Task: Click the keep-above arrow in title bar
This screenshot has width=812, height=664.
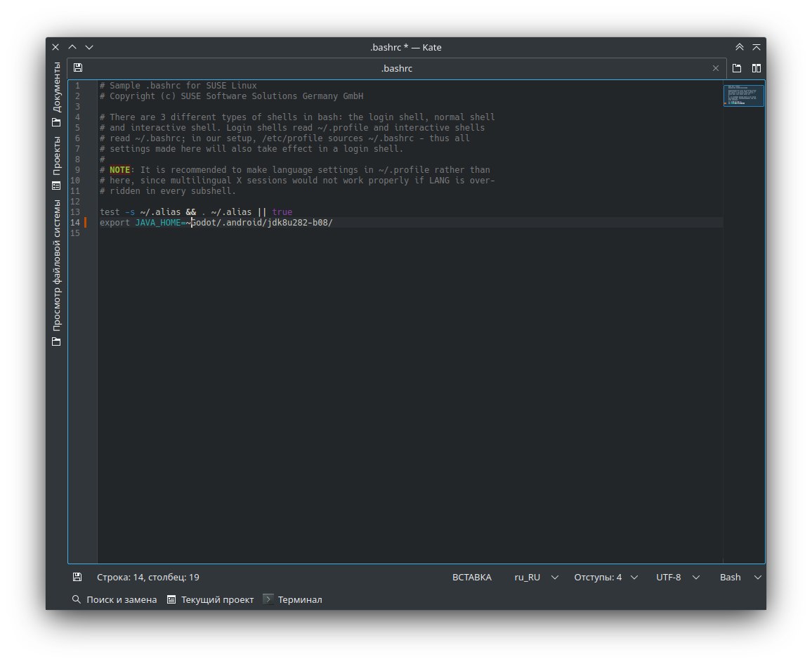Action: tap(72, 47)
